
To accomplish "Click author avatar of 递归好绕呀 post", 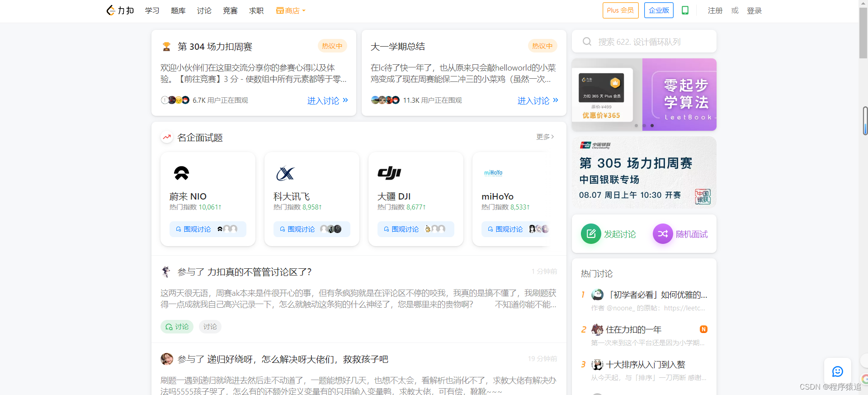I will (x=167, y=359).
